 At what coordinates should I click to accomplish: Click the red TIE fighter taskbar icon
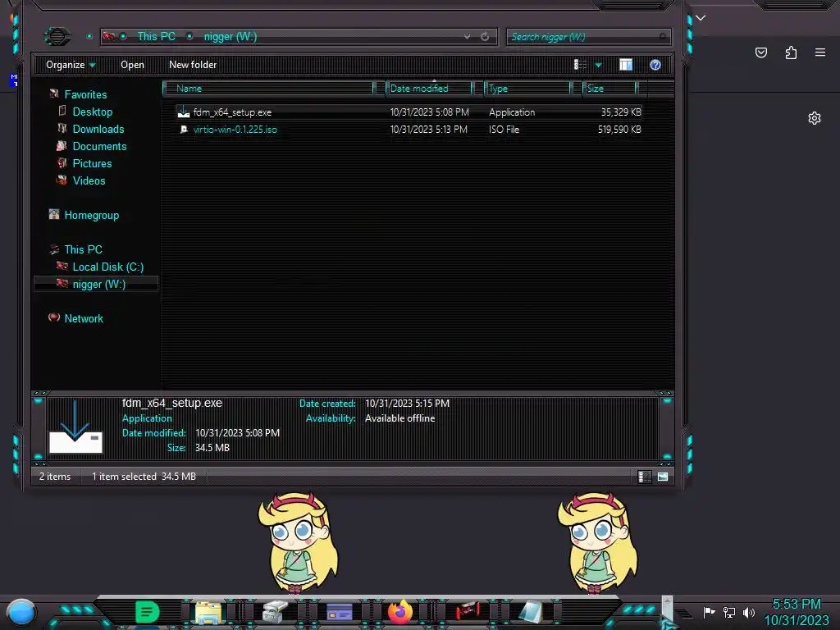467,611
